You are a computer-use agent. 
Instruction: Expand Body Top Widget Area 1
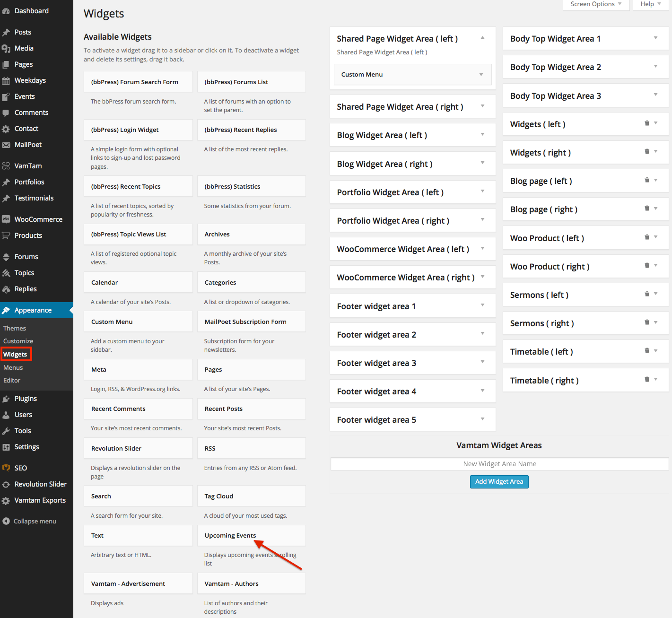click(655, 38)
